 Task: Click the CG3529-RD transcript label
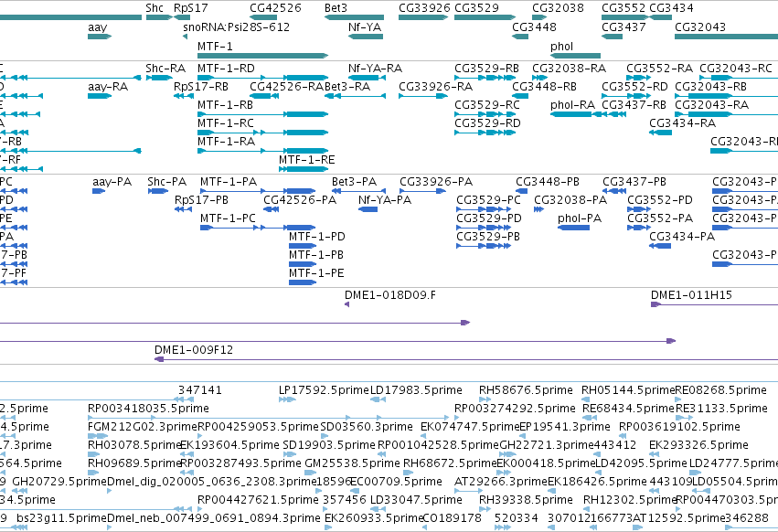488,123
